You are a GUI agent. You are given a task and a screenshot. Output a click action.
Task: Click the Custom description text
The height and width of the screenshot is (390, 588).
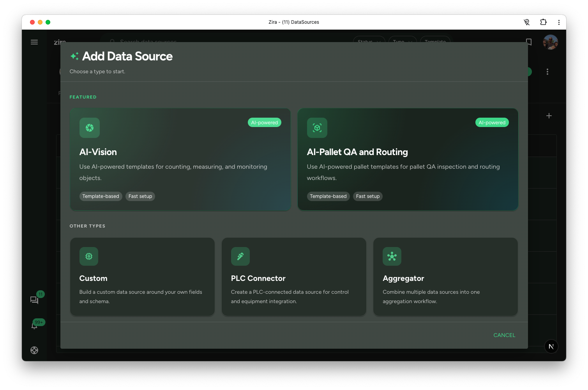141,296
